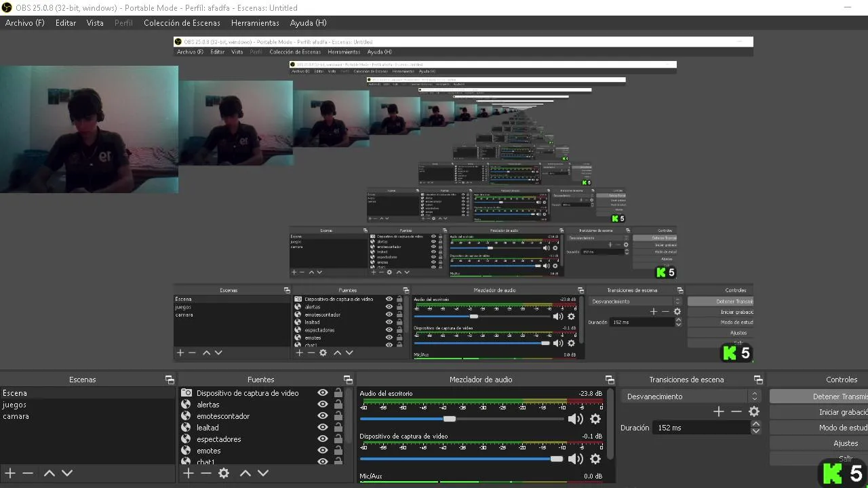
Task: Move selected scene down in Escenas
Action: click(66, 473)
